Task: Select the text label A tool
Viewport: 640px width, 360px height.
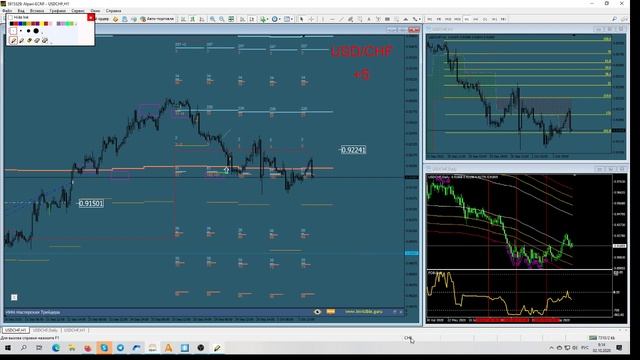Action: [369, 19]
